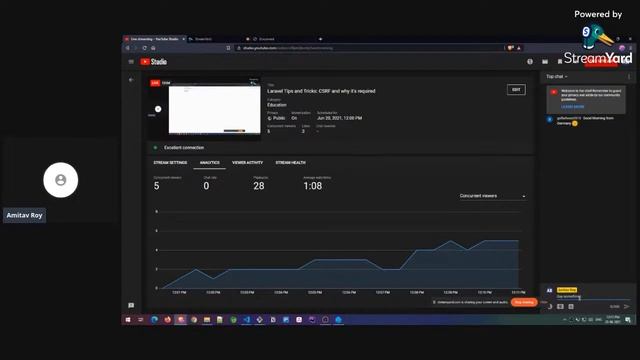Open Windows notification center icon
Image resolution: width=640 pixels, height=360 pixels.
628,320
